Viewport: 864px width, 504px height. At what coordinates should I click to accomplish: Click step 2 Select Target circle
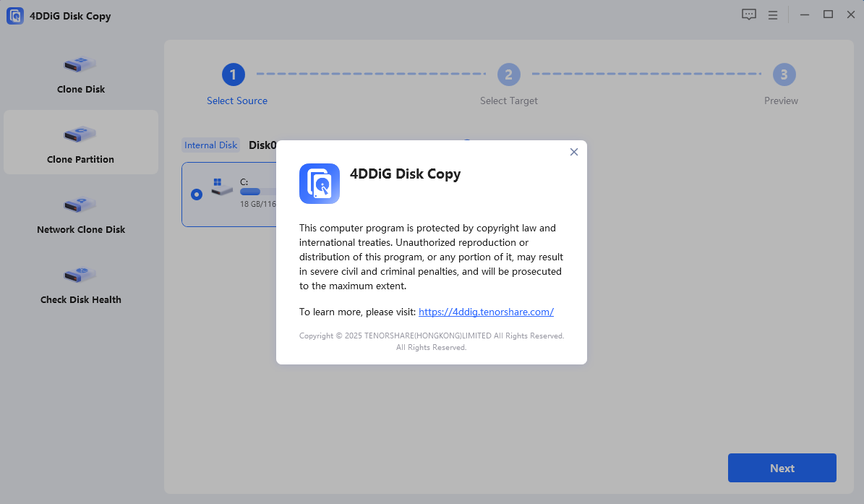point(508,74)
